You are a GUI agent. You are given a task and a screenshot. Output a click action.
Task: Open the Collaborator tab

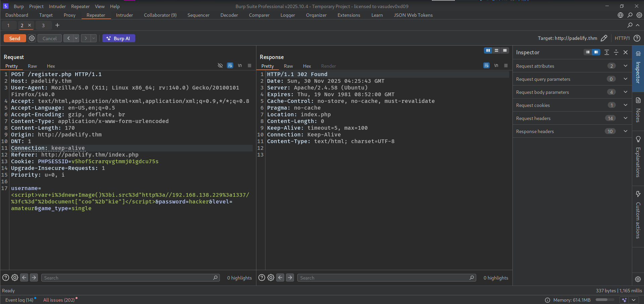[x=160, y=15]
